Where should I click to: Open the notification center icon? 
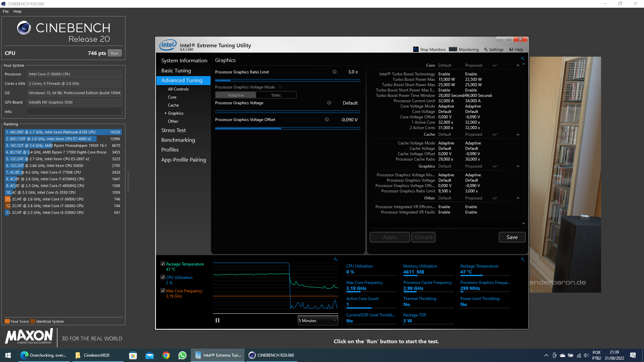point(633,355)
